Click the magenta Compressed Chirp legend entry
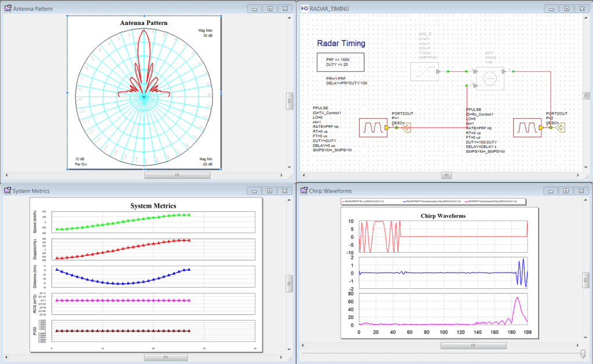This screenshot has height=364, width=593. click(490, 201)
